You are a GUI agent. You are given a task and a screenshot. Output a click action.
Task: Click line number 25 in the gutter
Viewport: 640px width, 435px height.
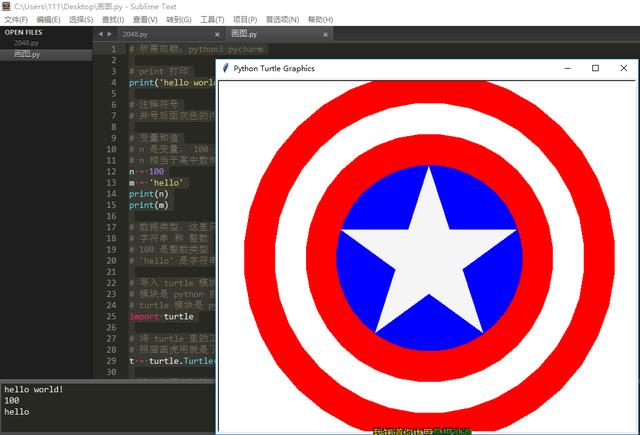111,316
